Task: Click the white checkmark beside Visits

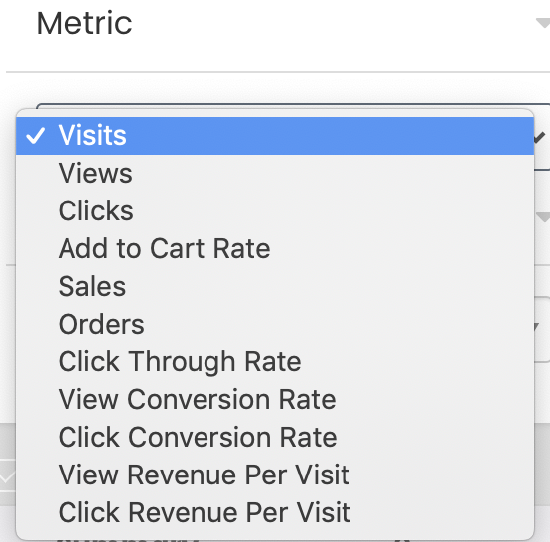Action: [36, 136]
